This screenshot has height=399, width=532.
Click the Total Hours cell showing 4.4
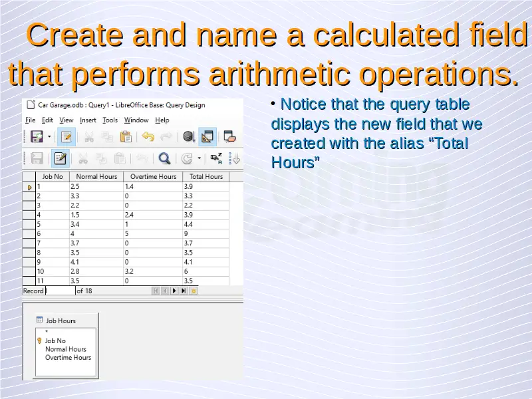point(206,224)
